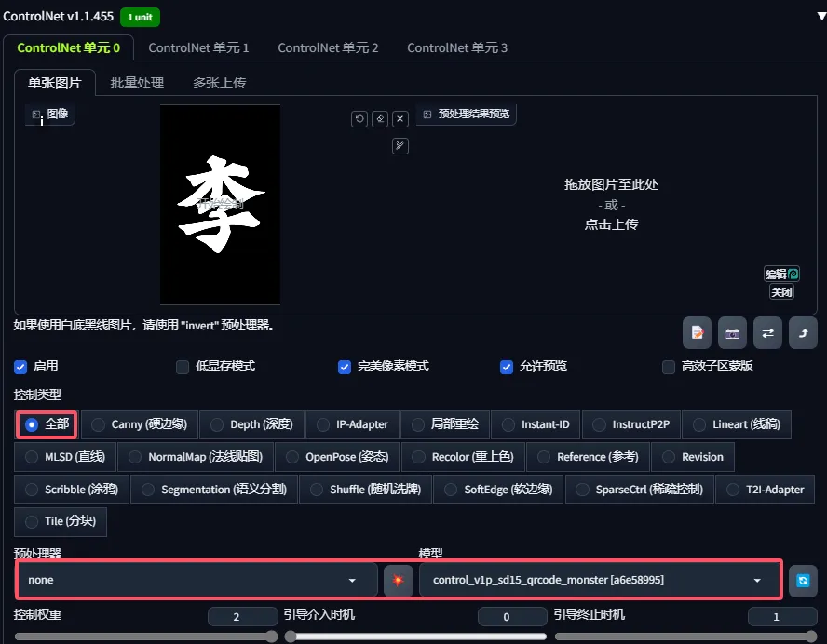
Task: Open the 批量处理 batch tab
Action: pos(137,83)
